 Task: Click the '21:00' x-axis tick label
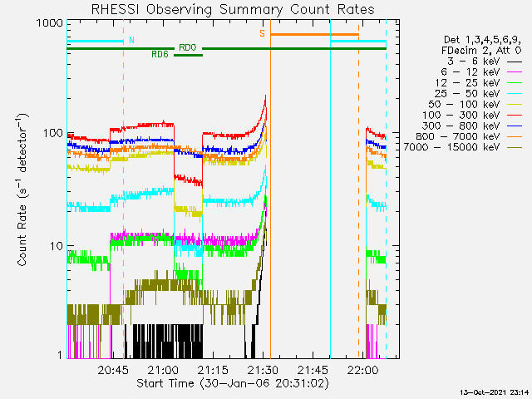tap(163, 370)
